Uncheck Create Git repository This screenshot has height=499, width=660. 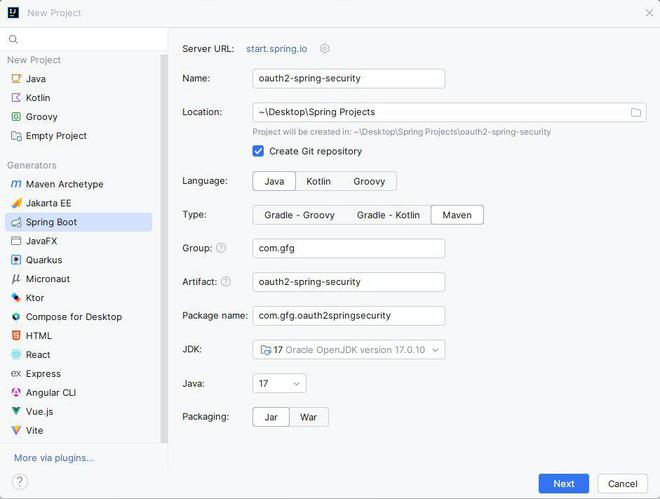[x=259, y=151]
